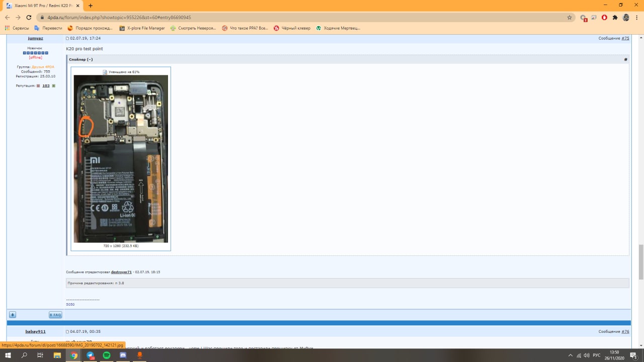Screen dimensions: 644x362
Task: Click the Уменьшено на 61% resize notice
Action: (x=121, y=72)
